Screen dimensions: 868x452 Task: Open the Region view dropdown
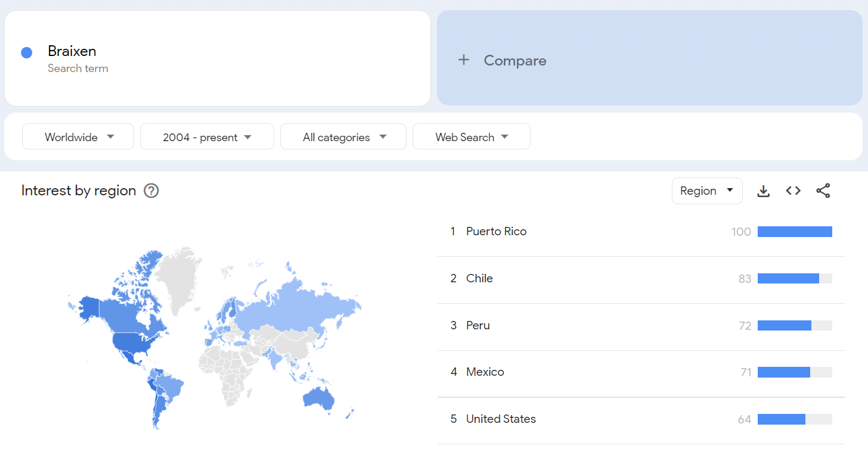pyautogui.click(x=707, y=191)
